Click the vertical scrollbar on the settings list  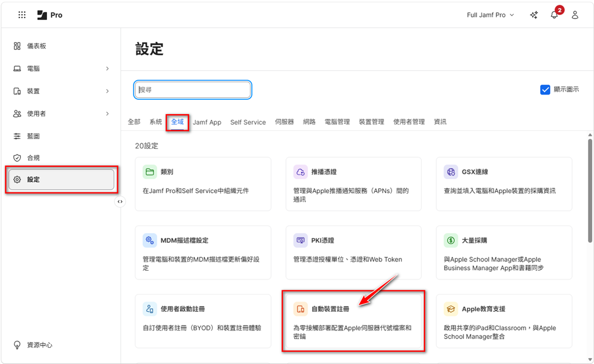(590, 191)
